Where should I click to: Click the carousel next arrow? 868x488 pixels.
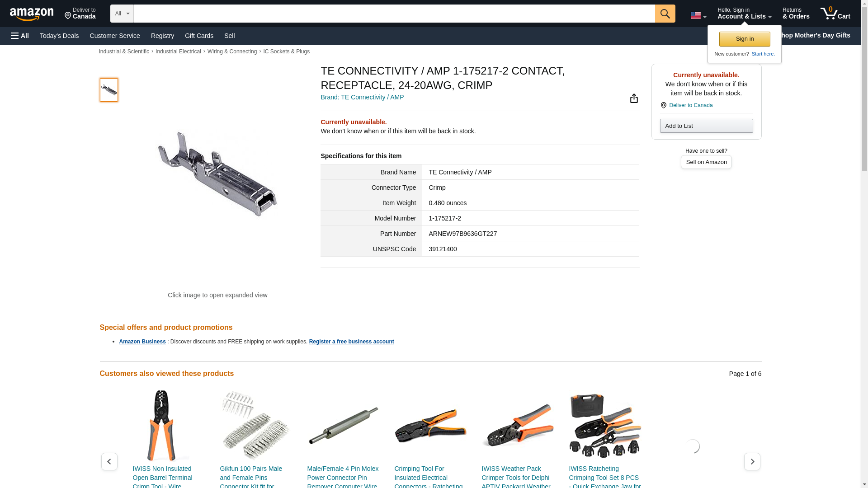(x=752, y=461)
